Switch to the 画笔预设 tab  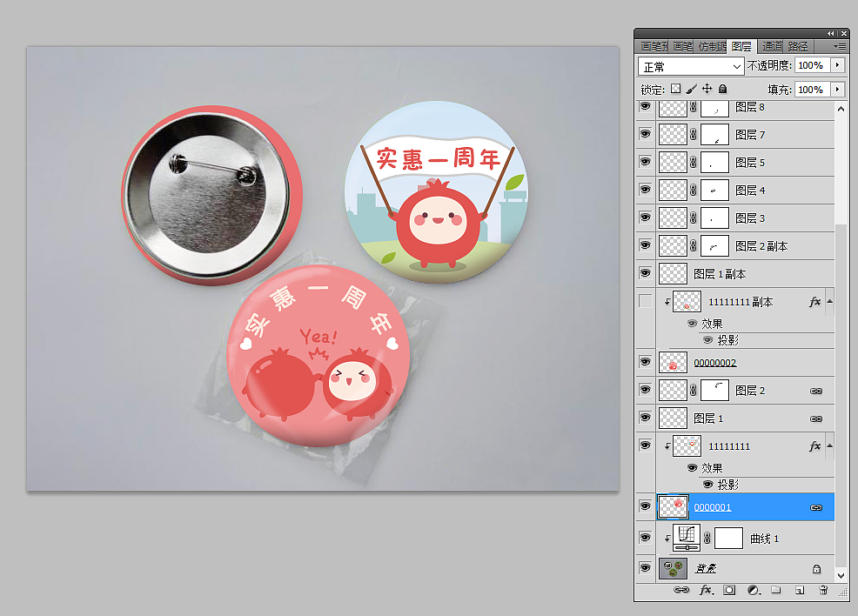(654, 46)
